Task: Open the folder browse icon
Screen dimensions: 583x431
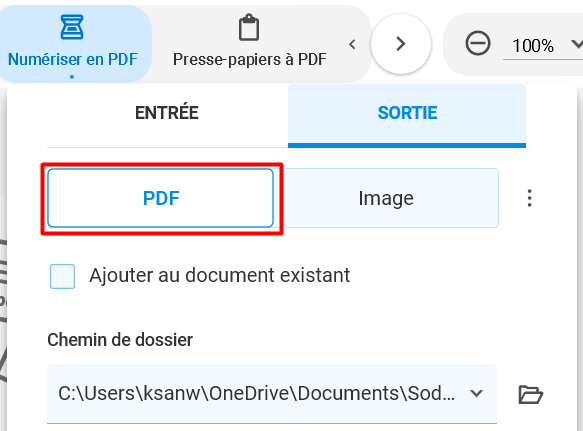Action: pos(531,394)
